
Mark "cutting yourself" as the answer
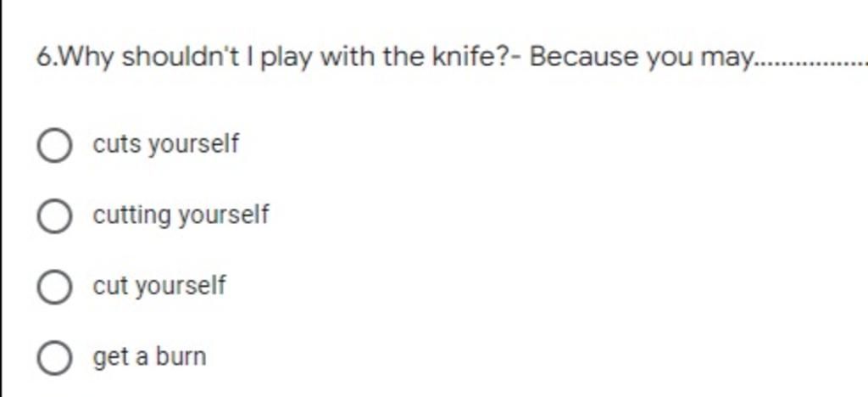point(54,216)
